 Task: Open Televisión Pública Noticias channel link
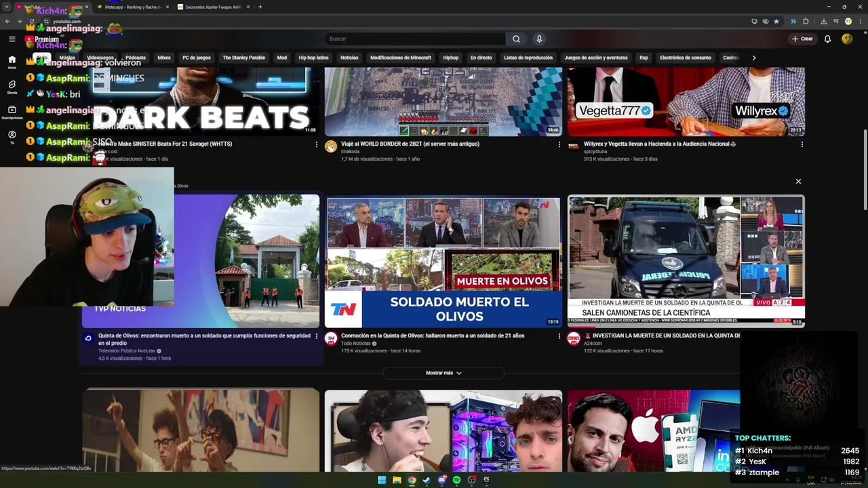pyautogui.click(x=127, y=351)
